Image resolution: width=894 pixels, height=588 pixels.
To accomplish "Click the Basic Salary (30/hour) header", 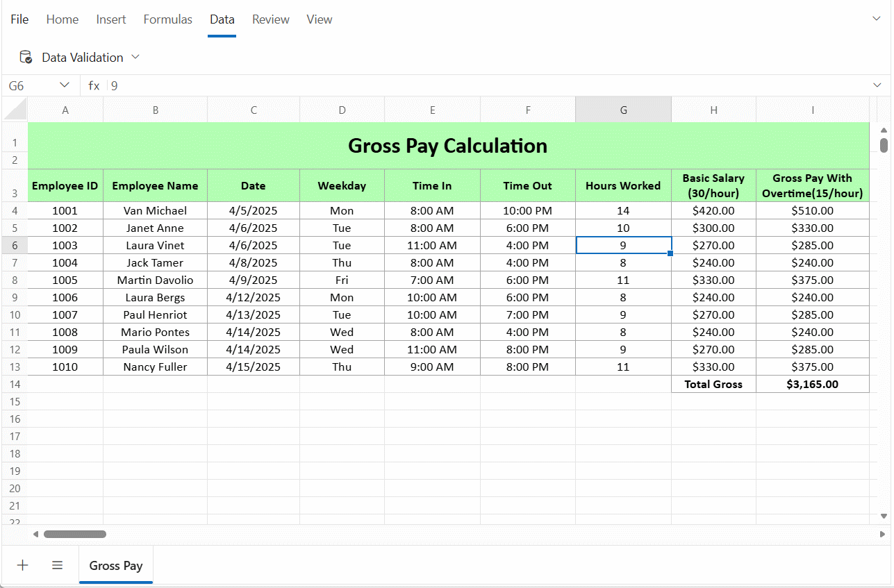I will pos(713,185).
